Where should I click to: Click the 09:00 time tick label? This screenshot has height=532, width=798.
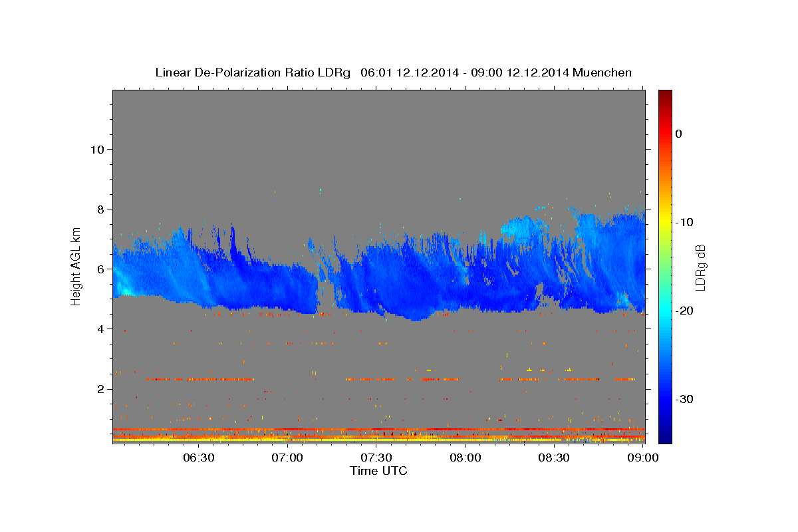[643, 458]
